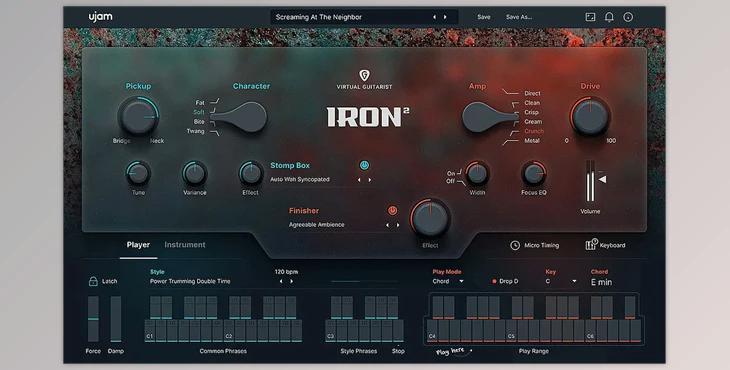
Task: Click the Stomp Box Effect knob
Action: (250, 173)
